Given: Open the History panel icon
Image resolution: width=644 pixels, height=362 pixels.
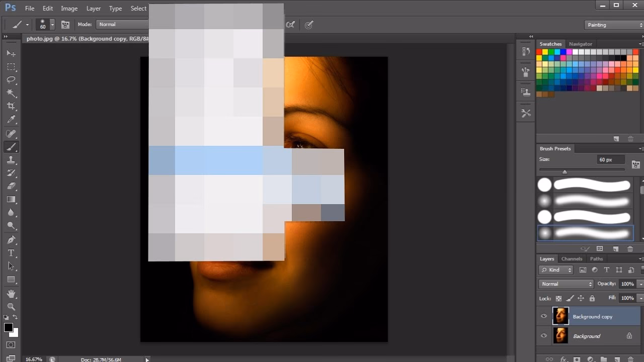Looking at the screenshot, I should 526,51.
